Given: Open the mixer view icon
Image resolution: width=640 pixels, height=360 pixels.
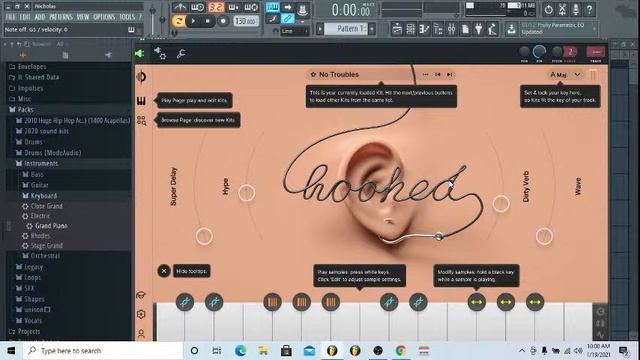Looking at the screenshot, I should click(451, 29).
